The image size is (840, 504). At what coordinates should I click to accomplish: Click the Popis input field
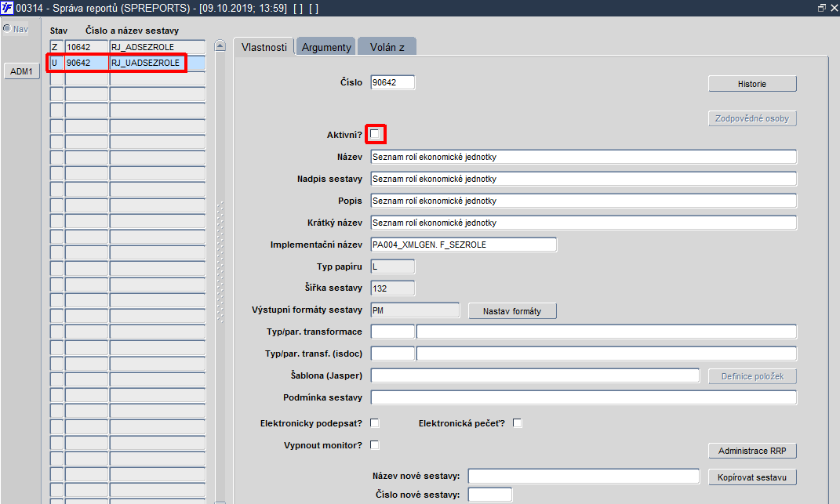584,201
